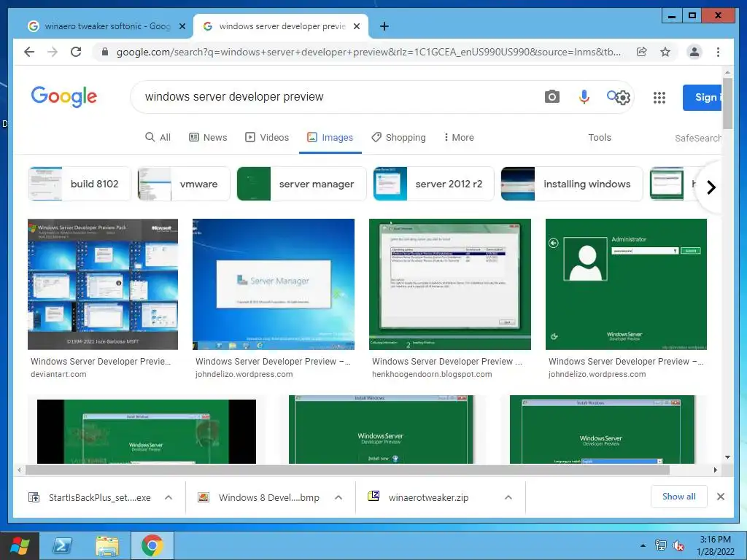Filter images by vmware chip

pyautogui.click(x=184, y=184)
